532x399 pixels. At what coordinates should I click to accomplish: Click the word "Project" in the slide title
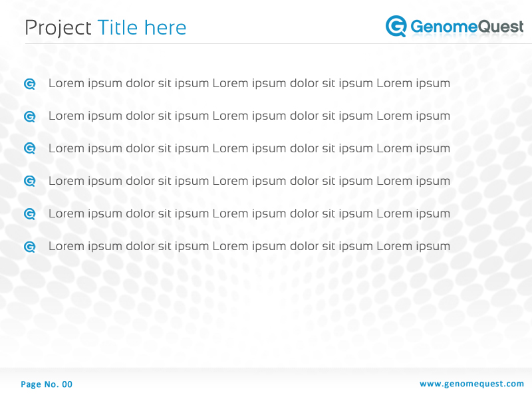point(58,28)
